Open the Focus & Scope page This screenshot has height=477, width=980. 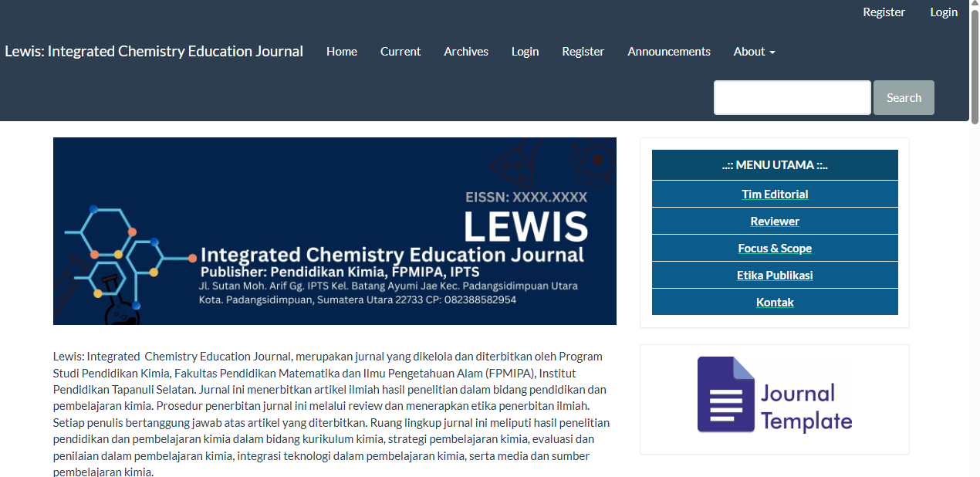[775, 248]
